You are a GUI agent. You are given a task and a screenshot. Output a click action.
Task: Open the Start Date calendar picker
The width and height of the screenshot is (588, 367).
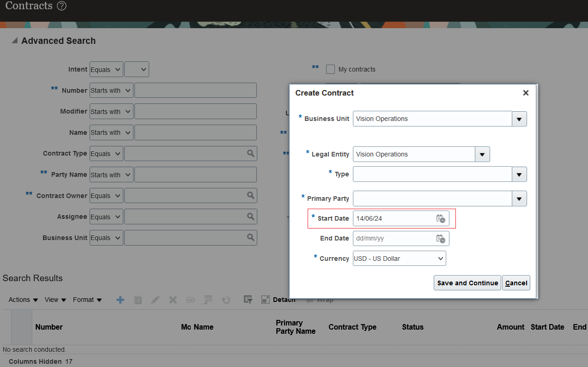click(441, 218)
